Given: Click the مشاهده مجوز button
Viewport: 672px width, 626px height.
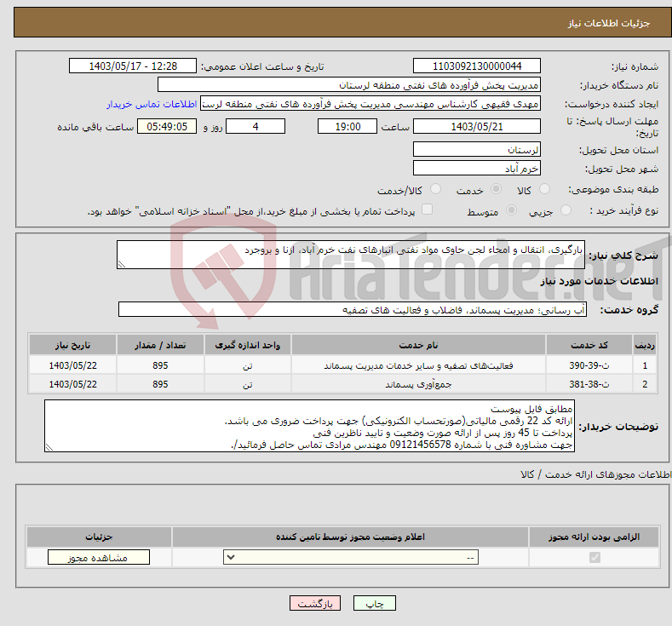Looking at the screenshot, I should (99, 557).
